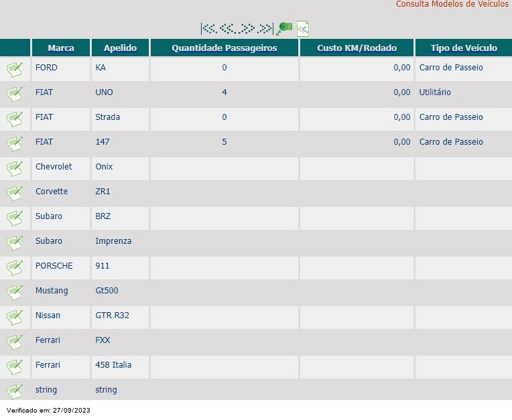Sort table by Apelido column
This screenshot has width=512, height=420.
point(120,48)
